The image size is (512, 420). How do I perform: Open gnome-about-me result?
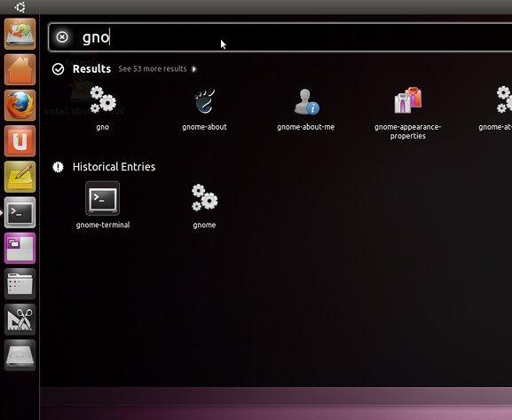(x=306, y=109)
